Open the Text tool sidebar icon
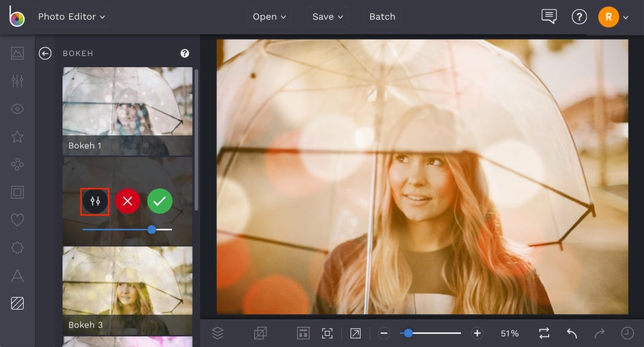 click(x=17, y=275)
